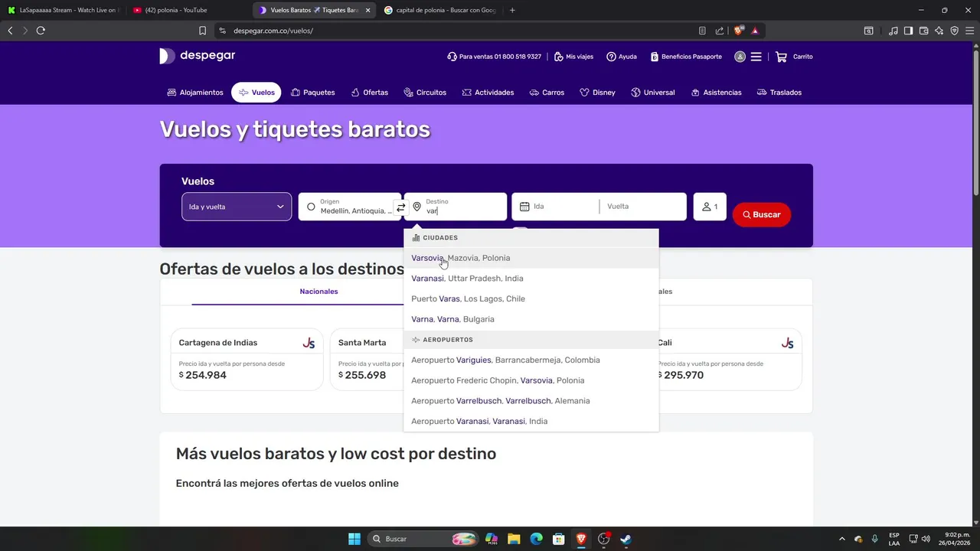Viewport: 980px width, 551px height.
Task: Reload the page with refresh icon
Action: (41, 31)
